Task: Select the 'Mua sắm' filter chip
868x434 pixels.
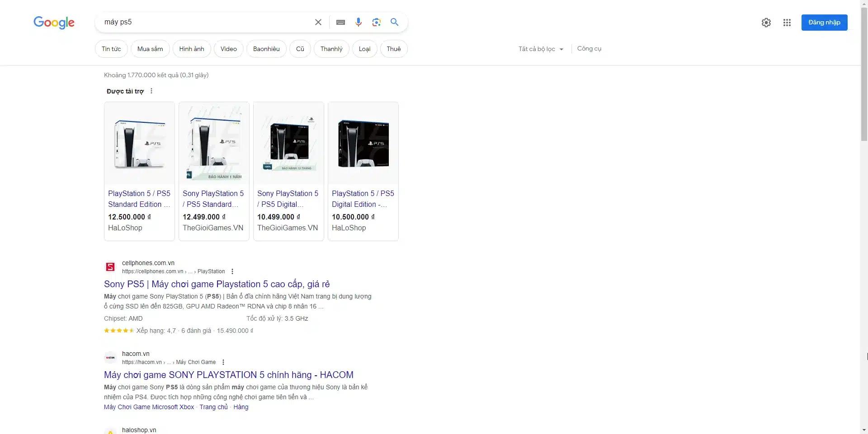Action: [150, 49]
